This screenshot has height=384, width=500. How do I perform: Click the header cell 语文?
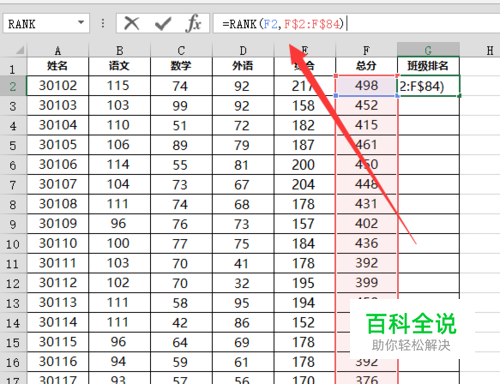[x=119, y=66]
